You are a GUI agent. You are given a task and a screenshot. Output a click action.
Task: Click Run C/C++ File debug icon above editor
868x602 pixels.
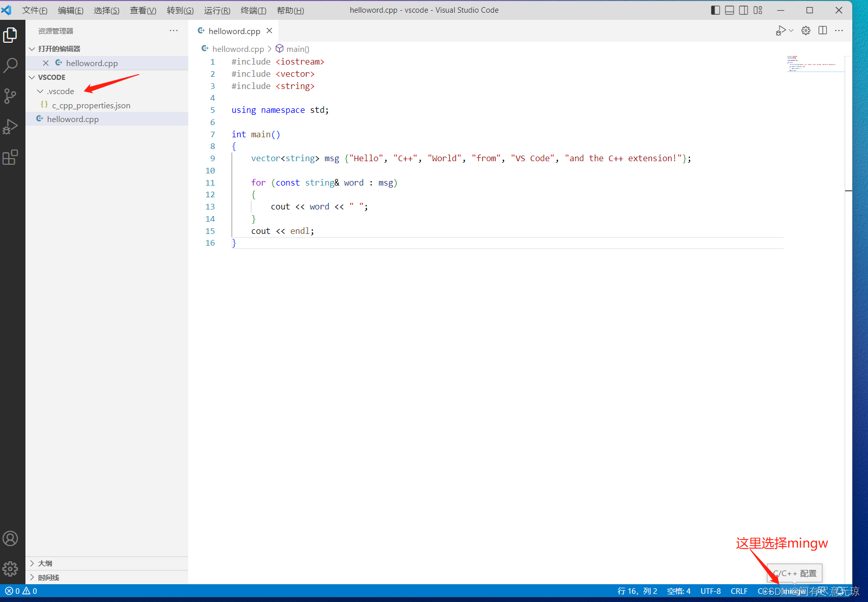[x=780, y=30]
